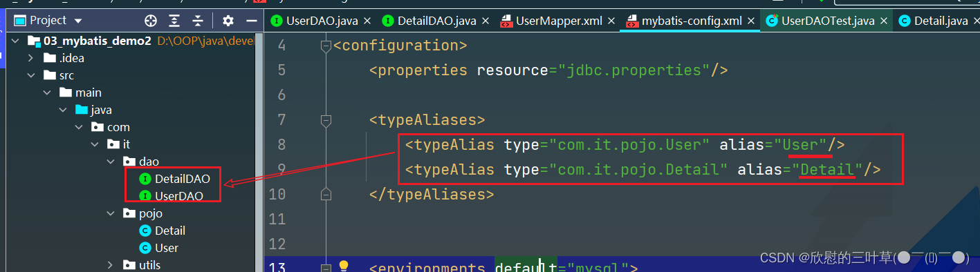The width and height of the screenshot is (980, 272).
Task: Close the UserDAO.java tab
Action: (x=367, y=21)
